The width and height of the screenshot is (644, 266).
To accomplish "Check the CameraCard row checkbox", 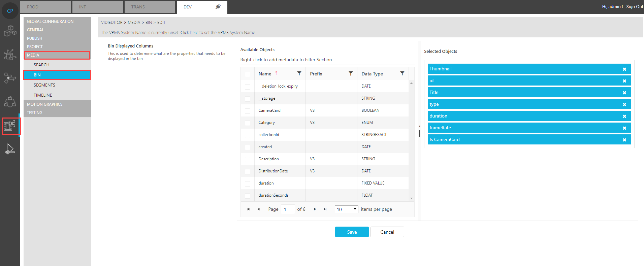I will (x=248, y=111).
